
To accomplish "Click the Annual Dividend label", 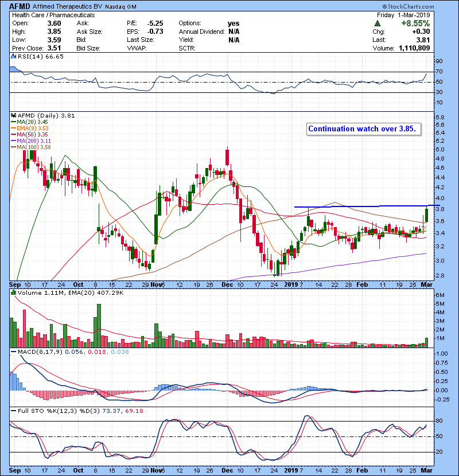I will coord(202,32).
